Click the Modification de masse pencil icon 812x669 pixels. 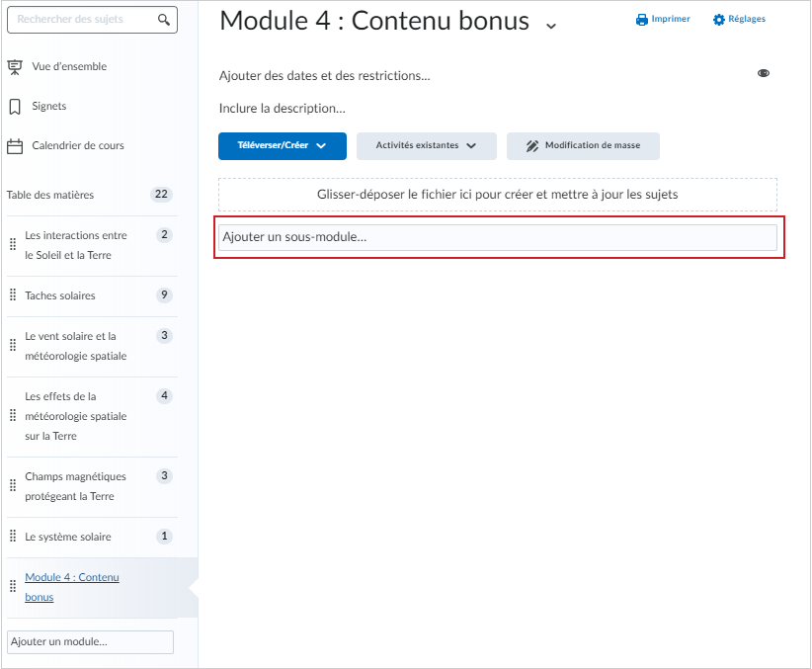(x=532, y=146)
